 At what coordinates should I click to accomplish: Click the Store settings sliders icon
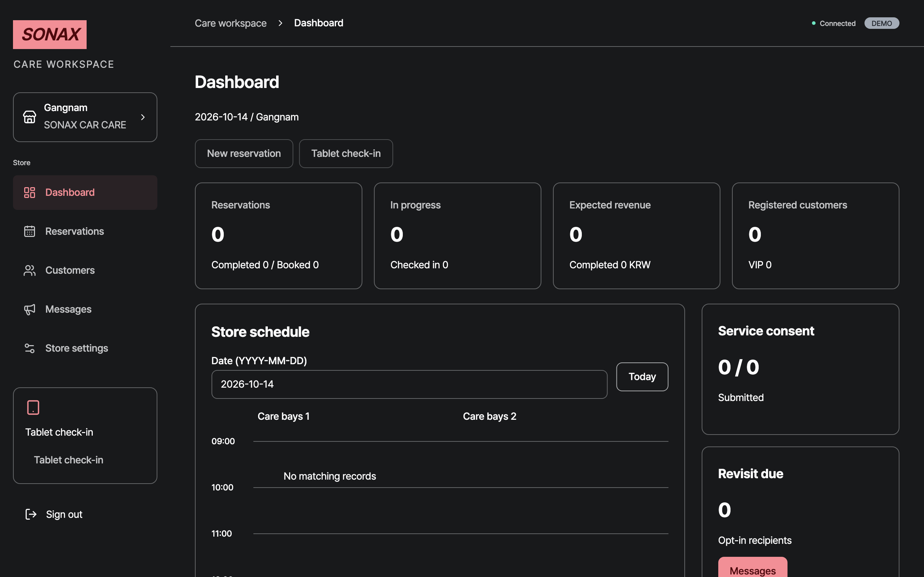pyautogui.click(x=29, y=348)
